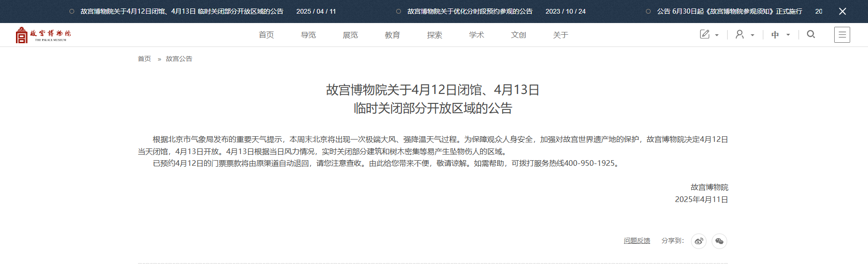Open the 展览 menu
This screenshot has height=264, width=868.
click(350, 35)
